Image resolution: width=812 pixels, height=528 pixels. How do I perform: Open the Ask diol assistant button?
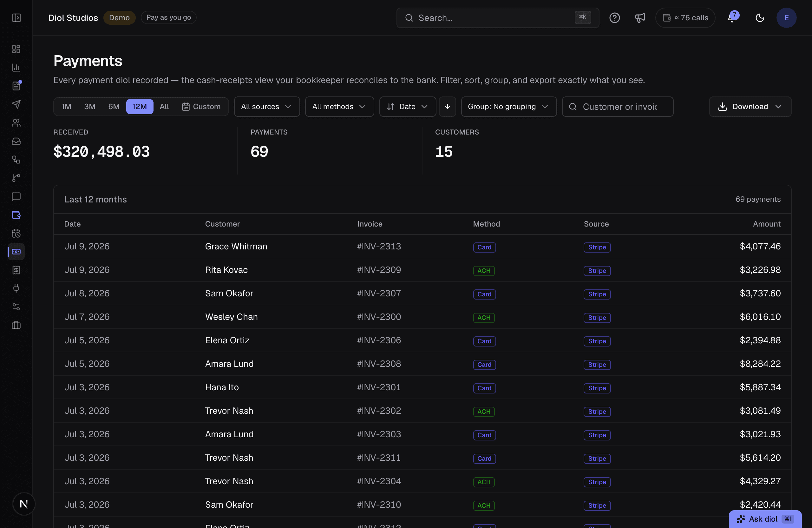(x=765, y=519)
